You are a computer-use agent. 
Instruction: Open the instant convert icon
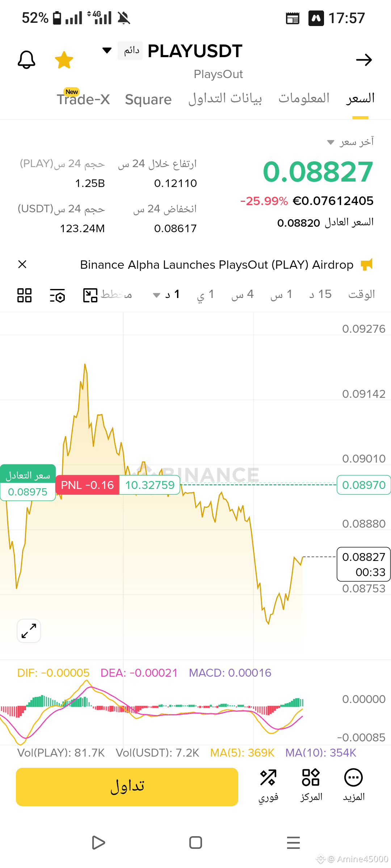(268, 785)
